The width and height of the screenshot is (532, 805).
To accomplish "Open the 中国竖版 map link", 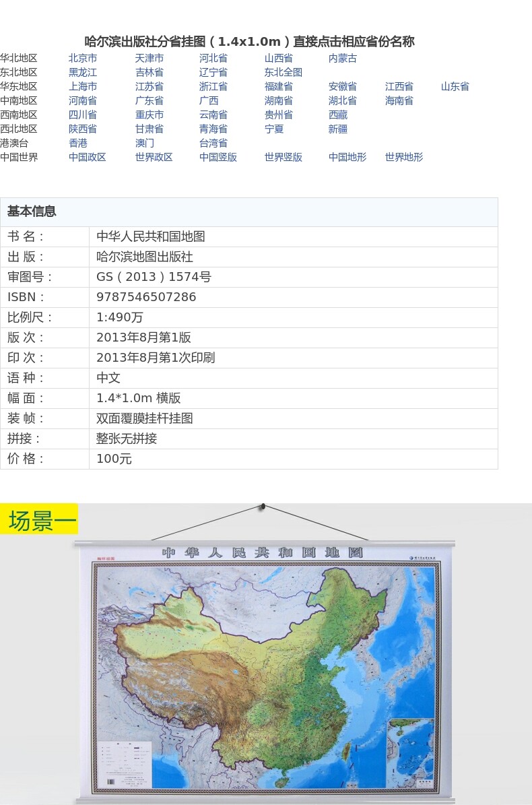I will (x=218, y=157).
